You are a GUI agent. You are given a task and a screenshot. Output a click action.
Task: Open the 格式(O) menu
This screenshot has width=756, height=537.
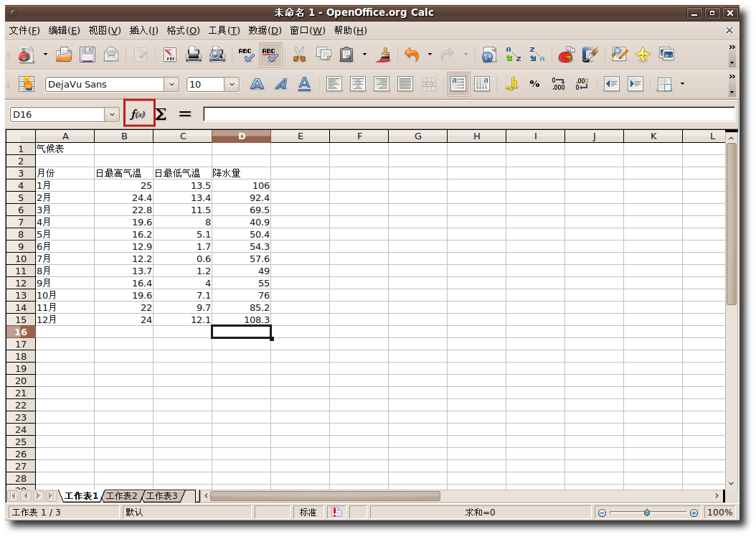click(x=183, y=30)
